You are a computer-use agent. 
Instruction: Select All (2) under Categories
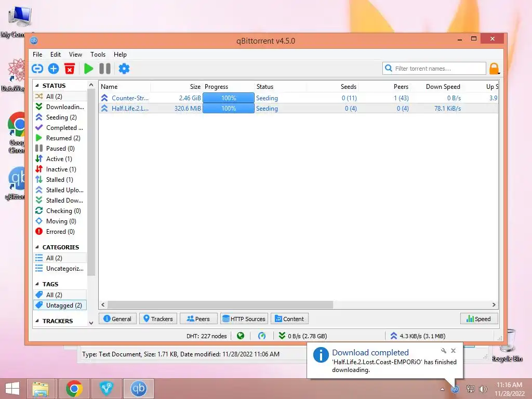[x=60, y=258]
